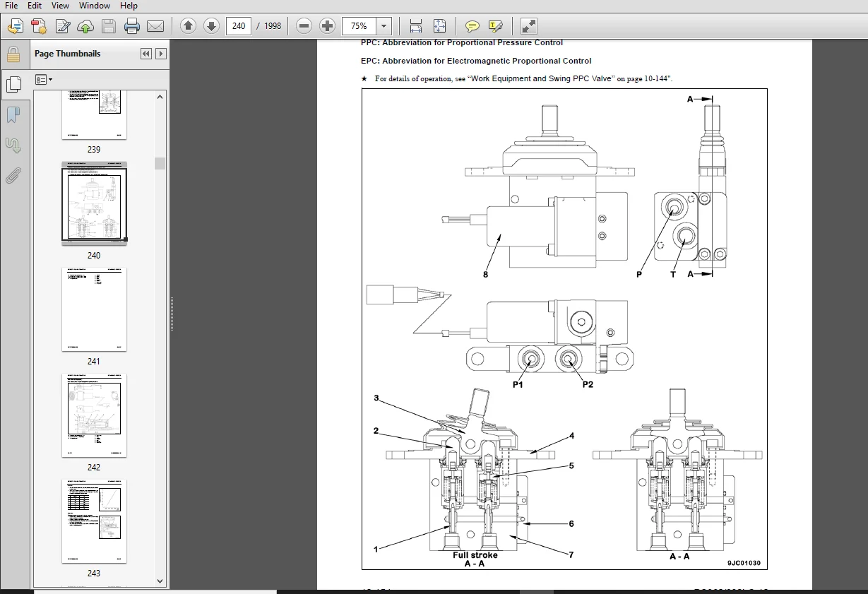Screen dimensions: 868x594
Task: Click the "EPC: Abbreviation for Electromagnetic Proportional Control" line
Action: 476,61
